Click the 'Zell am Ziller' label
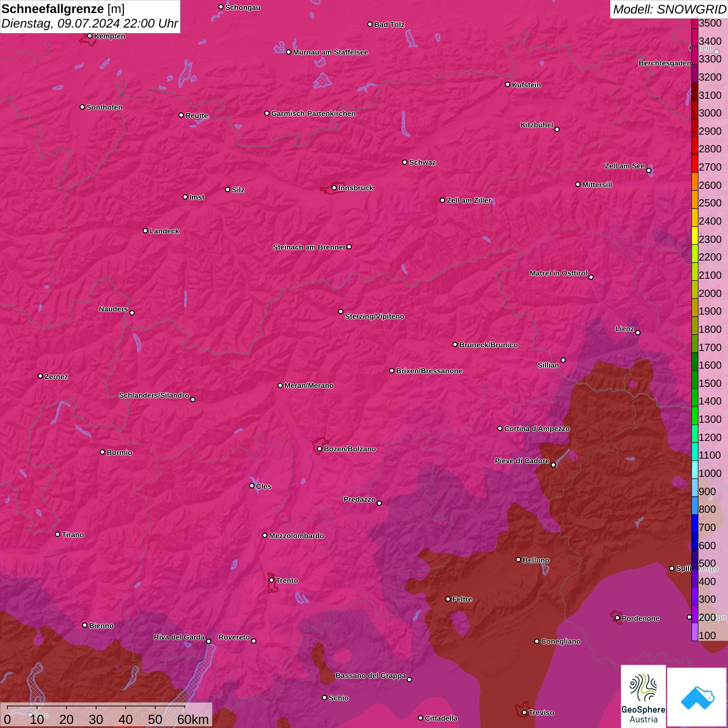The width and height of the screenshot is (728, 728). point(469,200)
